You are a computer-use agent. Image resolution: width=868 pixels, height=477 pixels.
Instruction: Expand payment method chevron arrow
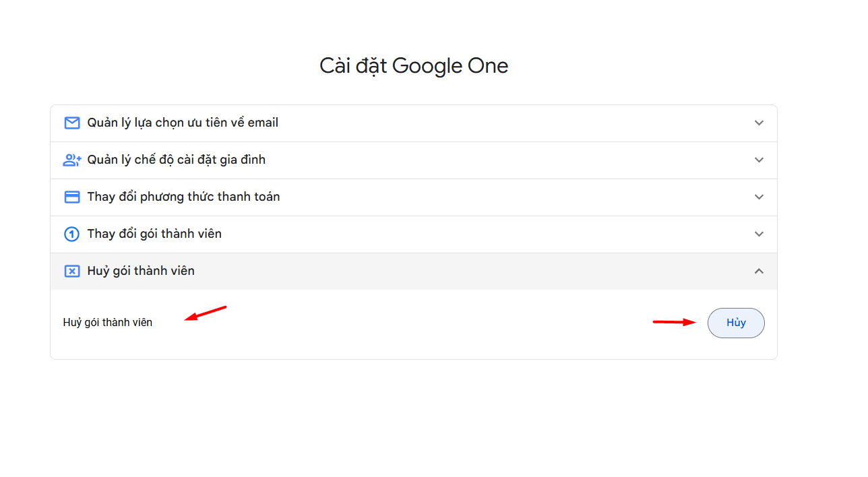tap(759, 197)
